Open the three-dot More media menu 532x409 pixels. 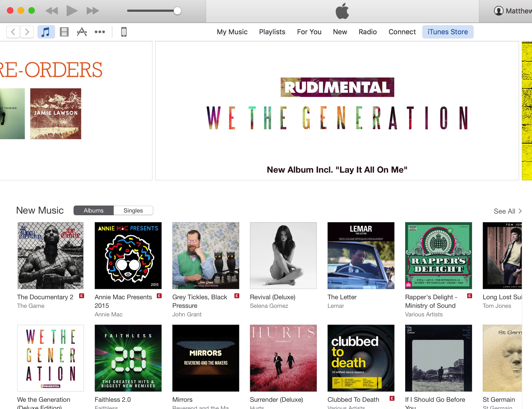point(100,32)
